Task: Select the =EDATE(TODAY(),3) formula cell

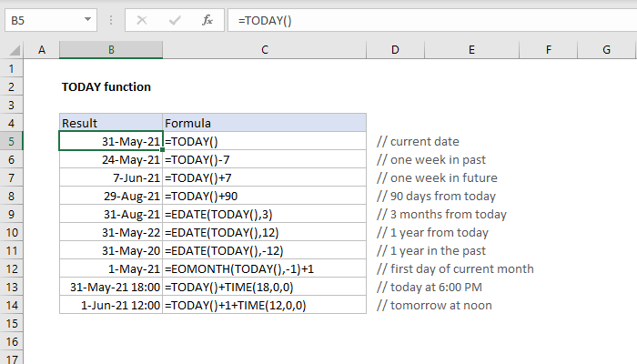Action: click(264, 214)
